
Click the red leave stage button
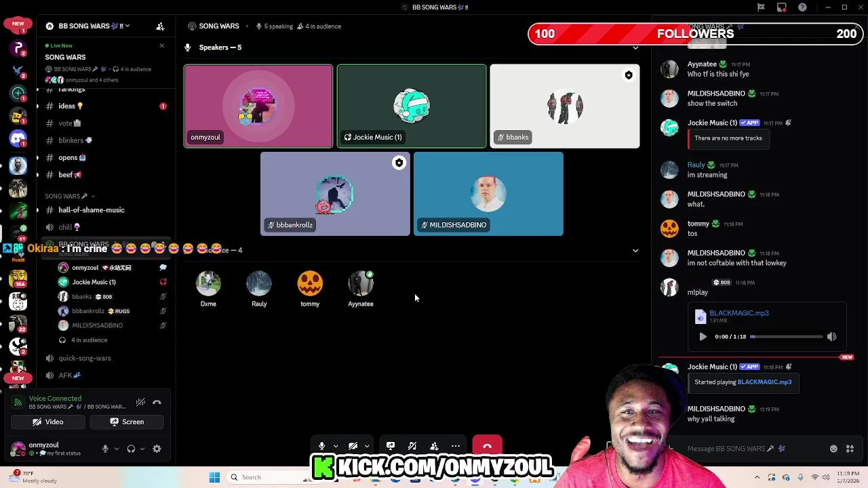[x=487, y=446]
